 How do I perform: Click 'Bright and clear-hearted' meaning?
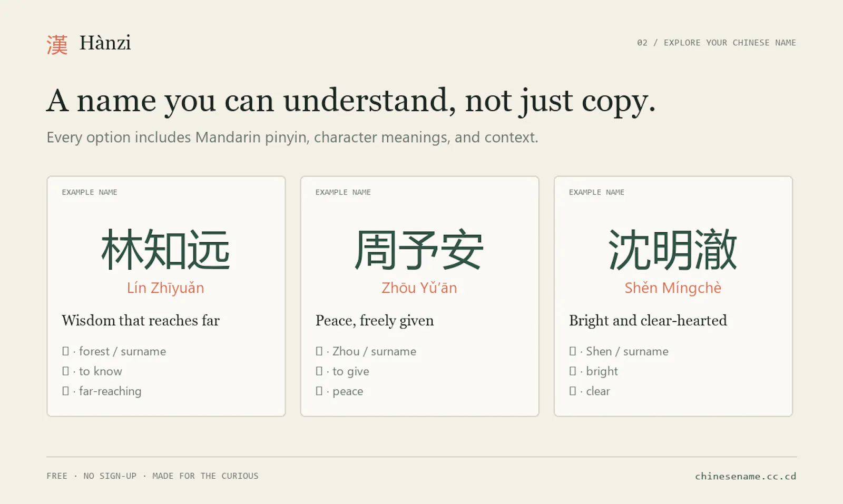tap(648, 321)
